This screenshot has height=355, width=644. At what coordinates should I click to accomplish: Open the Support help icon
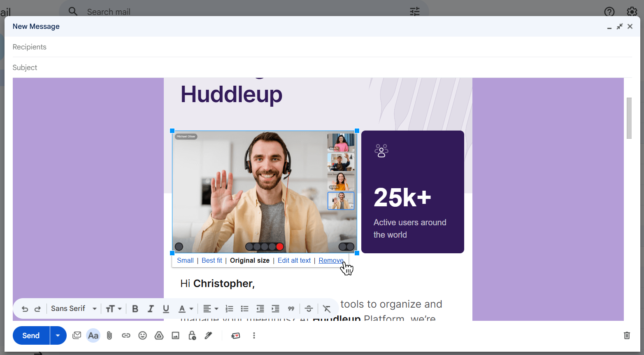point(609,12)
